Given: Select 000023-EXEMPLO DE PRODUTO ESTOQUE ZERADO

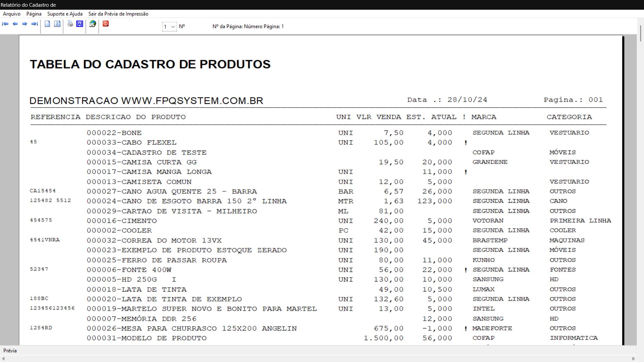Looking at the screenshot, I should coord(186,250).
